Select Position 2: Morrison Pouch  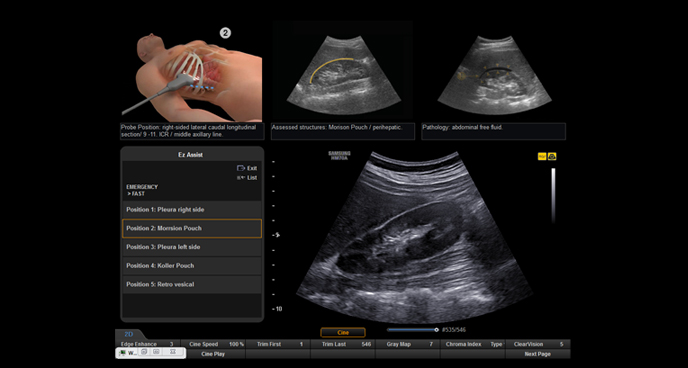[x=192, y=229]
